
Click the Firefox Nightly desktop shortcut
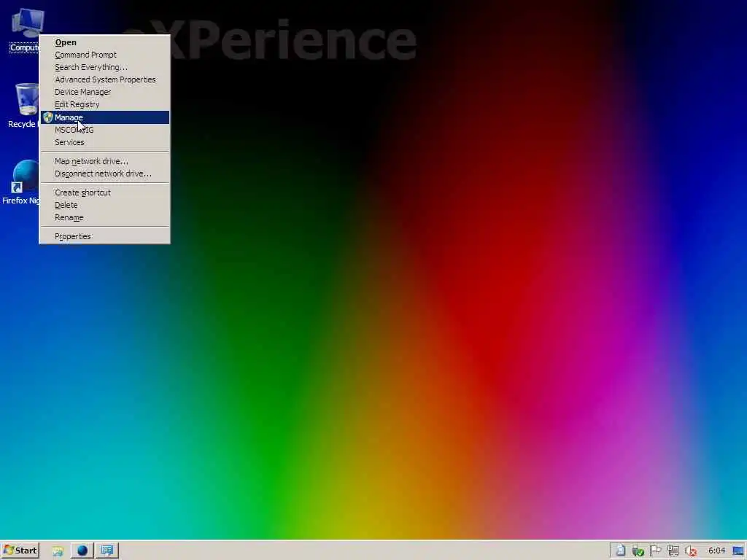tap(22, 182)
